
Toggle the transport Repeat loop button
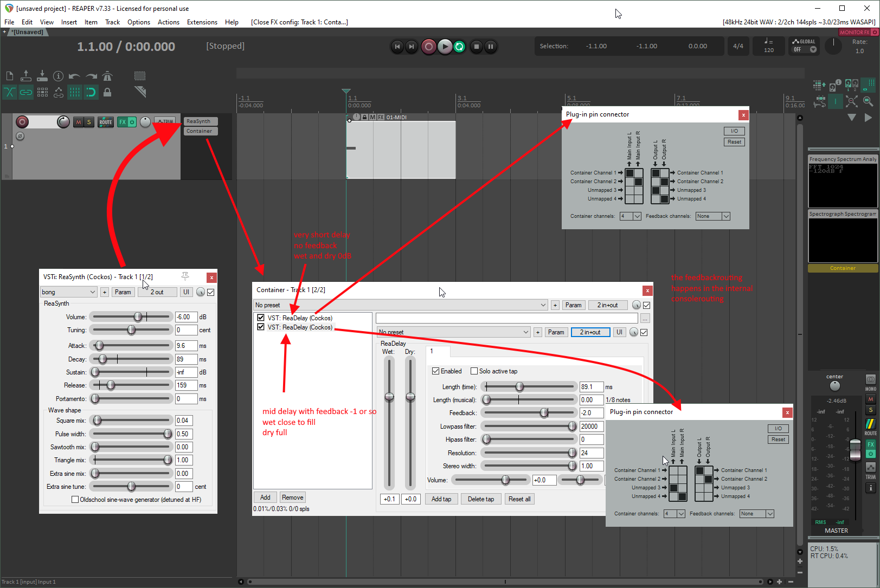[x=459, y=47]
